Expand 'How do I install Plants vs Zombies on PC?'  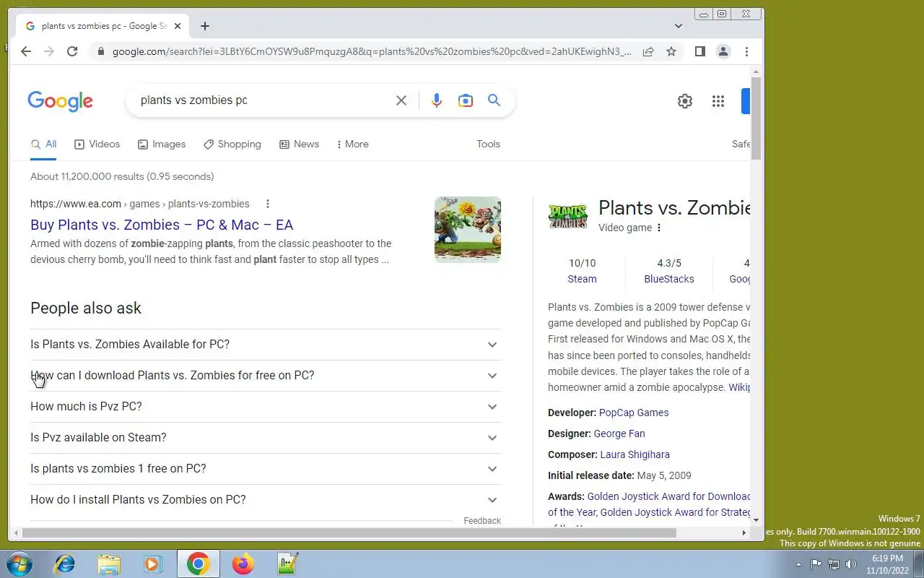[266, 500]
